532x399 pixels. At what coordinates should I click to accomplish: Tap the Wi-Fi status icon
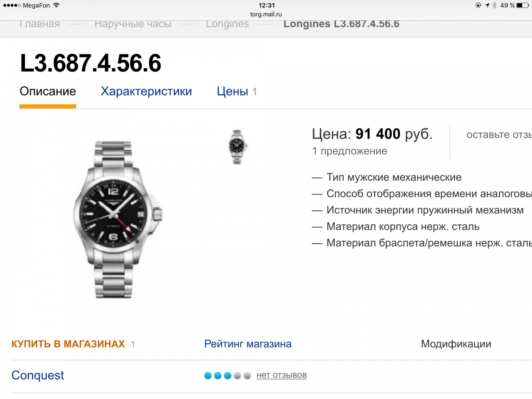pyautogui.click(x=56, y=5)
